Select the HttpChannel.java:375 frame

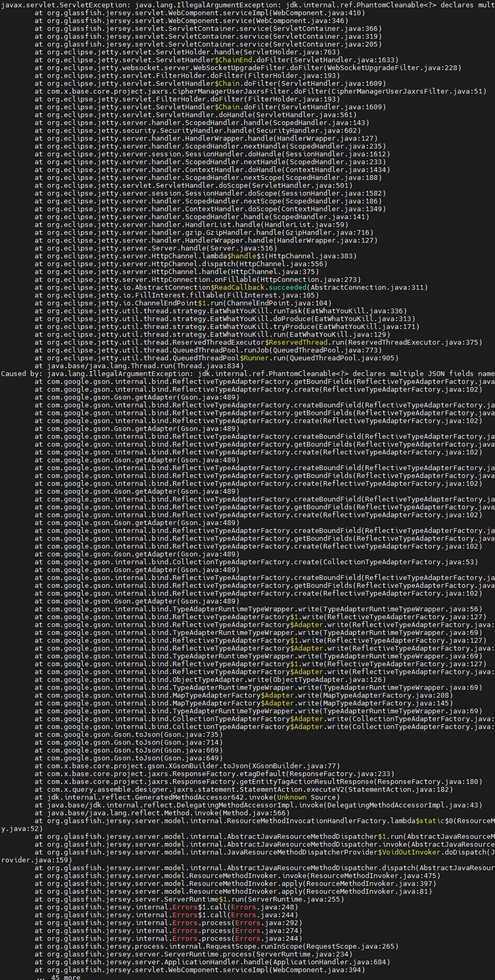[x=177, y=271]
